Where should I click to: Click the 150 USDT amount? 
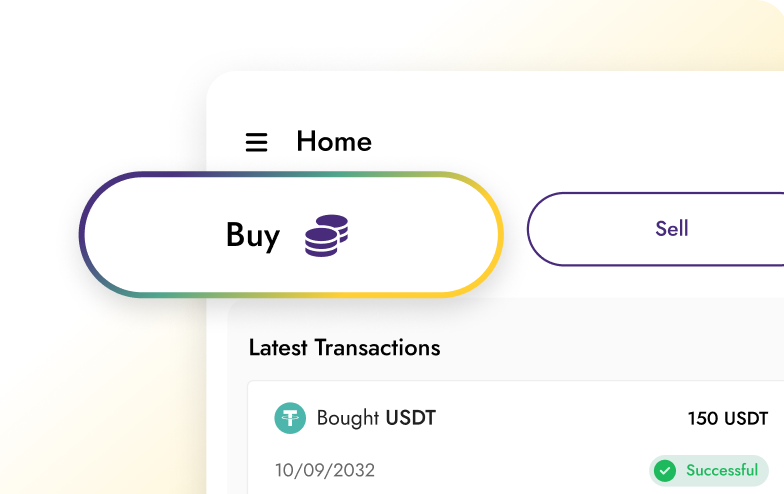[x=728, y=418]
